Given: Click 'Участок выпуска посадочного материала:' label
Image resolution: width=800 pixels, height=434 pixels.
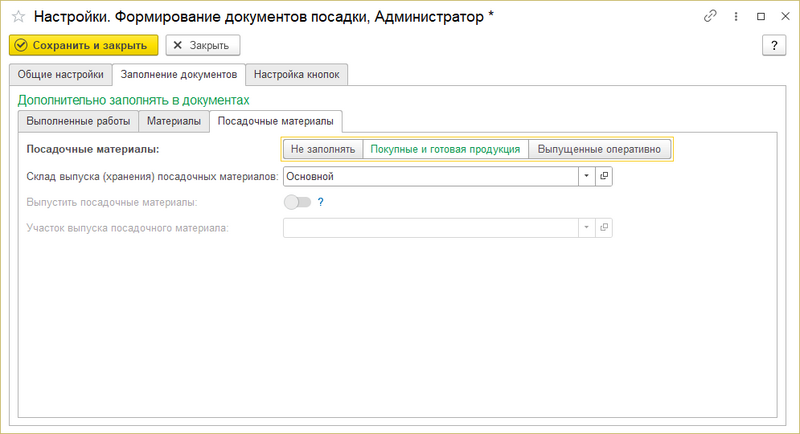Looking at the screenshot, I should pos(128,228).
